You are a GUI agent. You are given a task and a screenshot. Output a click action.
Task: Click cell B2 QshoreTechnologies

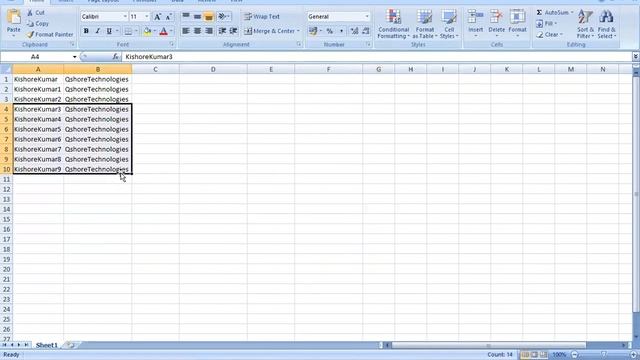[98, 89]
